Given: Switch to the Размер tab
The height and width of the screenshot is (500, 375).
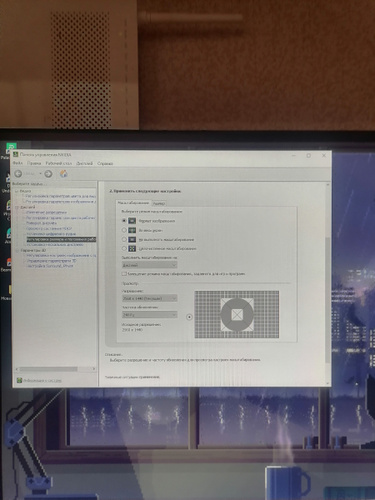Looking at the screenshot, I should click(x=159, y=203).
